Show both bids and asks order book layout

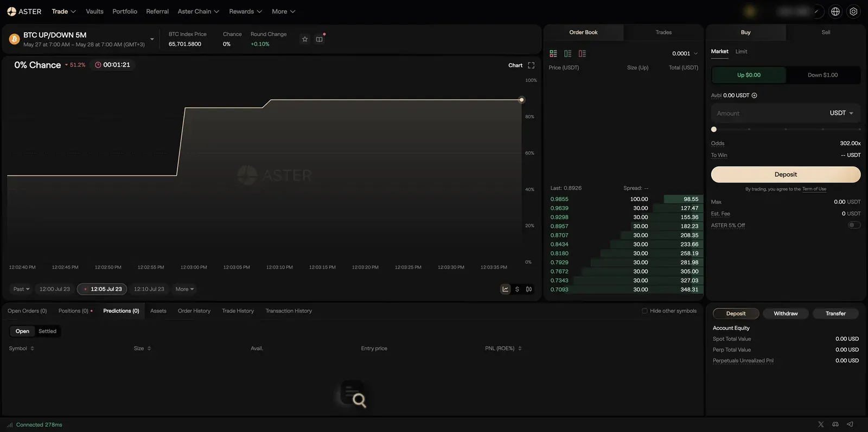click(553, 54)
